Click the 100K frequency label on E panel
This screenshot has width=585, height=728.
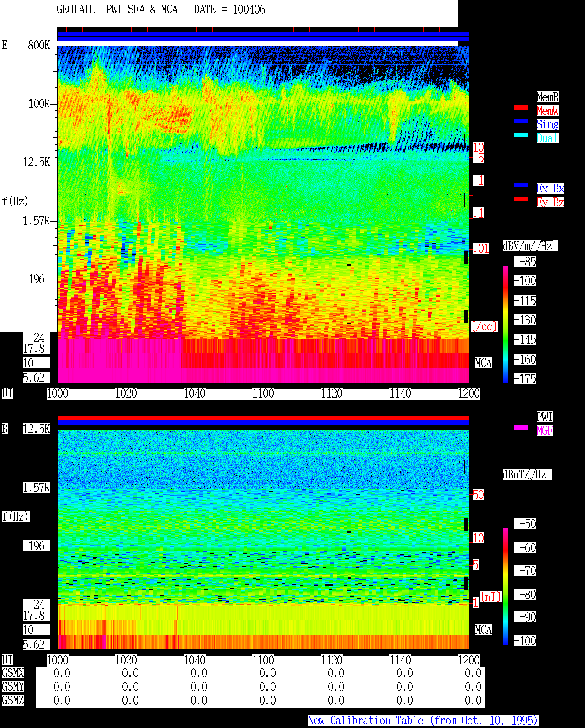(x=39, y=104)
